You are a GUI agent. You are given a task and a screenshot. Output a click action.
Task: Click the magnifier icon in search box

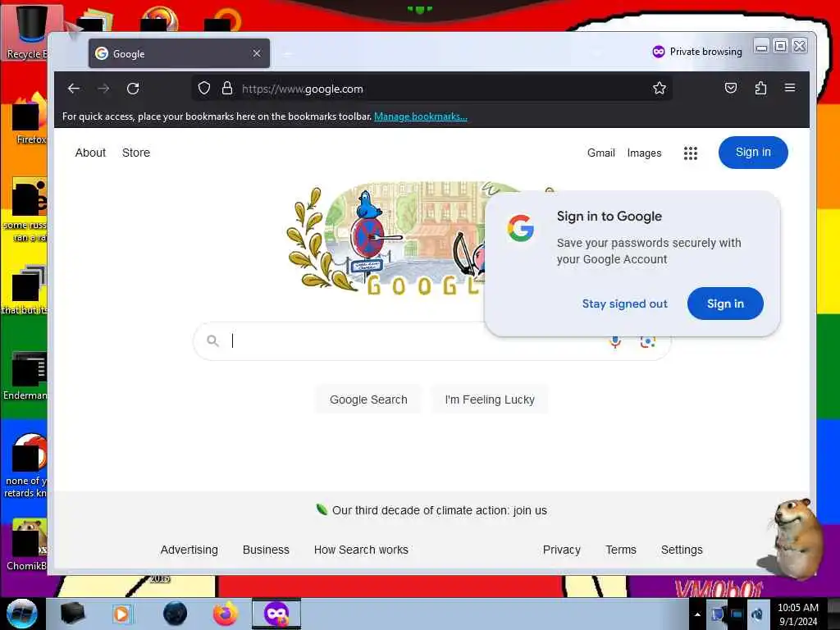click(x=212, y=340)
